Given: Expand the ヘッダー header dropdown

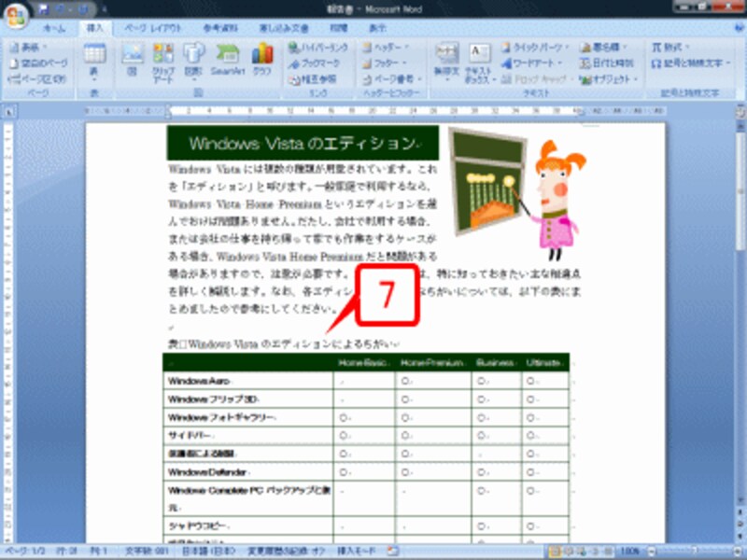Looking at the screenshot, I should tap(386, 48).
